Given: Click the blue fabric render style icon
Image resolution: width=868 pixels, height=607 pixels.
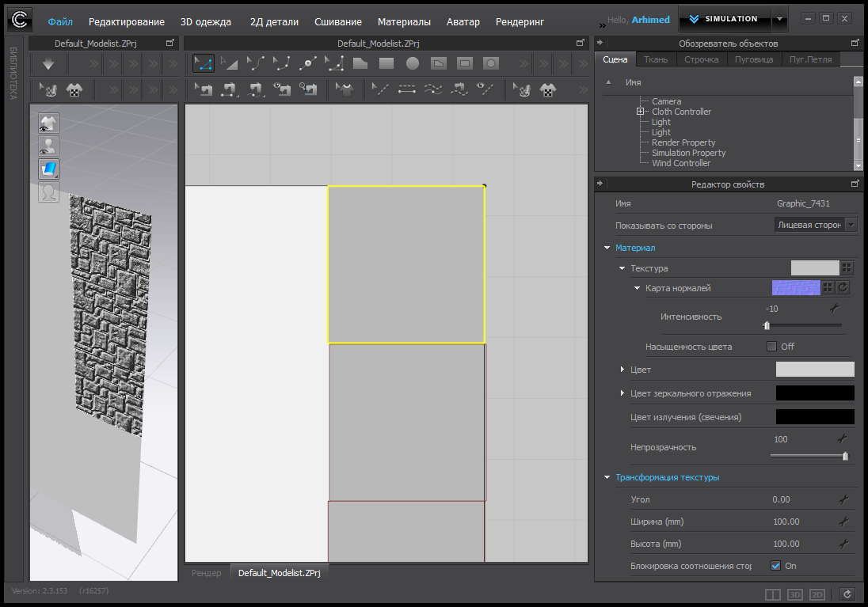Looking at the screenshot, I should pos(48,169).
